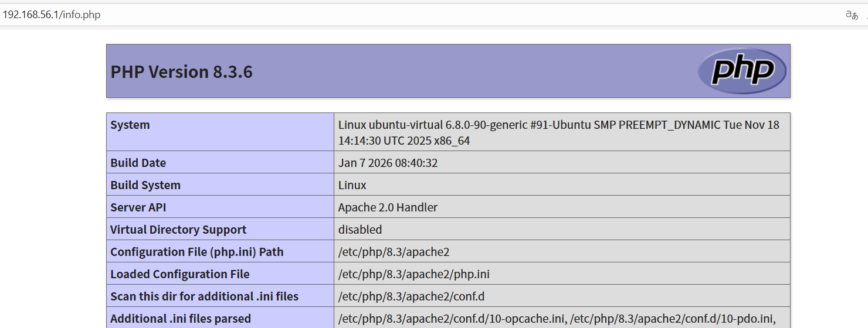This screenshot has height=328, width=868.
Task: Click the System row label
Action: coord(130,125)
